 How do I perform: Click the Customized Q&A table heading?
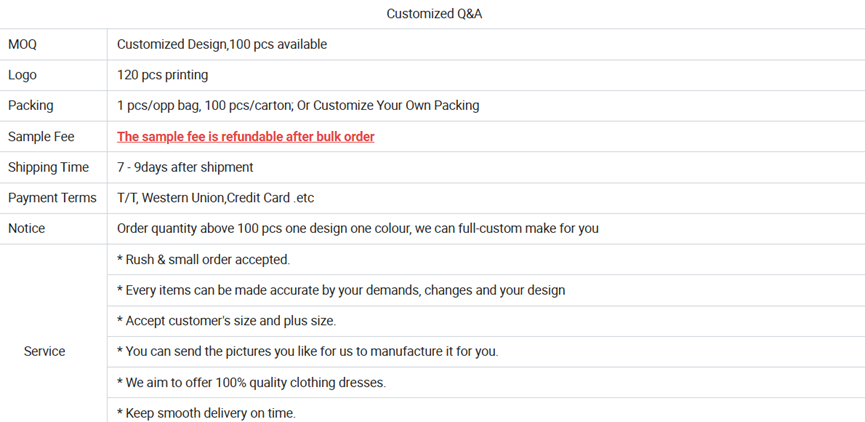434,14
